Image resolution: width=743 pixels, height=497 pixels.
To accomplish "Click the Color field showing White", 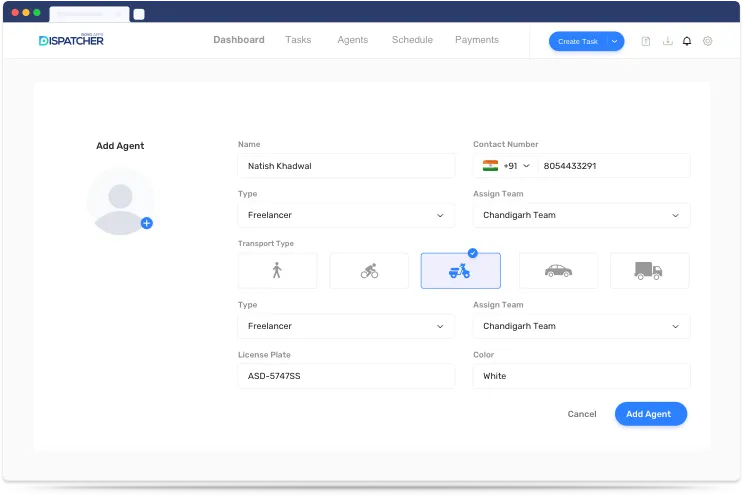I will [581, 376].
